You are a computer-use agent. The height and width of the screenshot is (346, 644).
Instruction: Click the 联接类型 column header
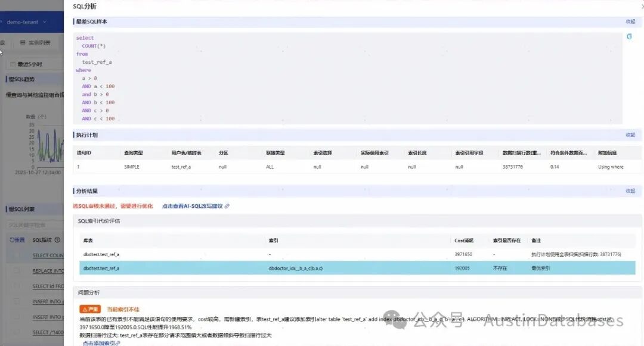click(275, 153)
